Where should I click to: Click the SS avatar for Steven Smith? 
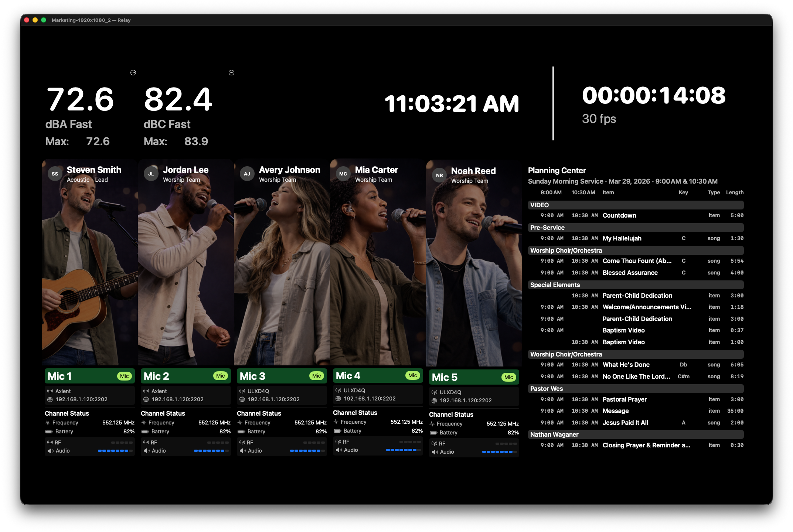pyautogui.click(x=55, y=174)
